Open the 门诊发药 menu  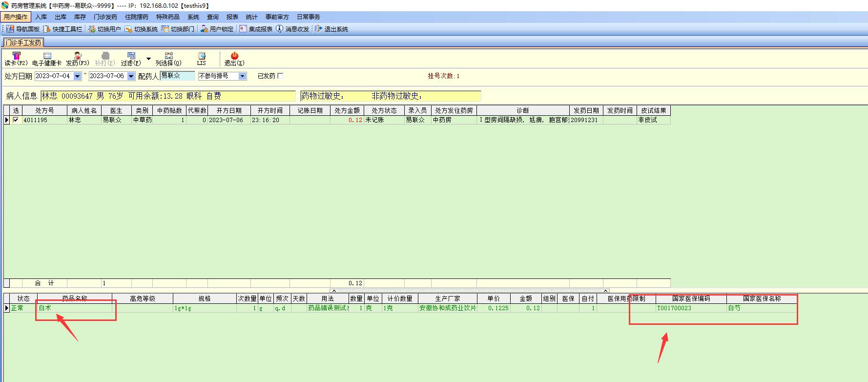[x=105, y=17]
